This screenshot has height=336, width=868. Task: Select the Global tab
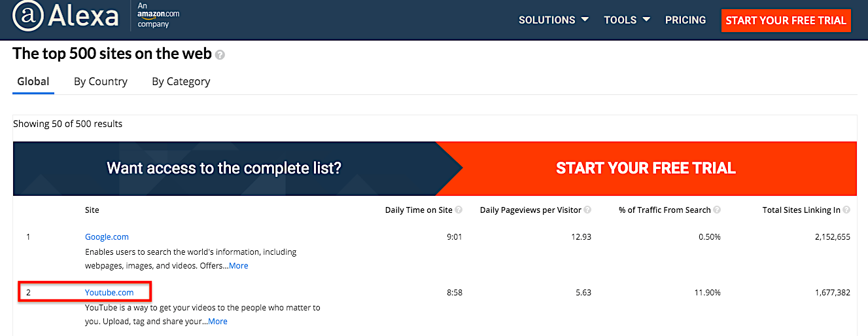click(33, 82)
